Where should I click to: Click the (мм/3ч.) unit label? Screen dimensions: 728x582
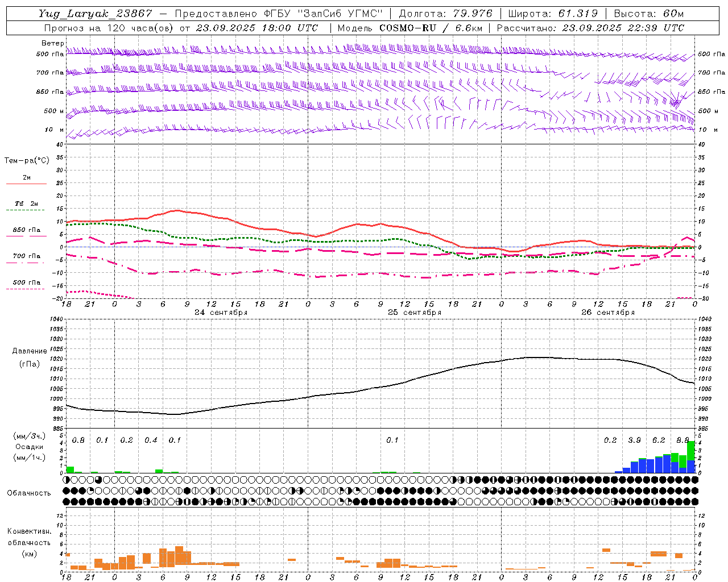pos(30,436)
